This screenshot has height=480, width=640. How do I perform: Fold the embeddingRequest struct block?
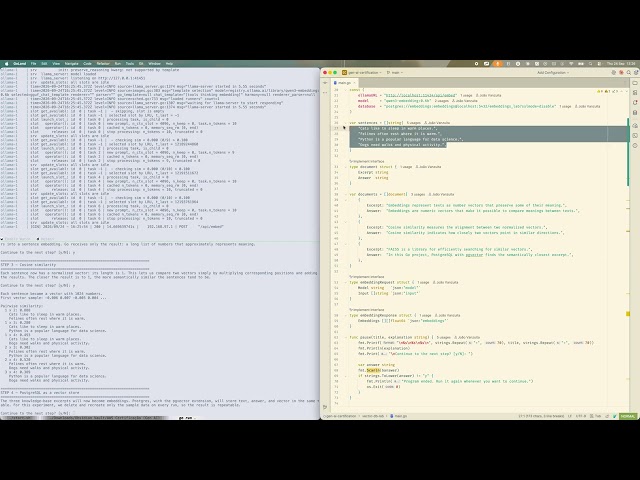[346, 282]
